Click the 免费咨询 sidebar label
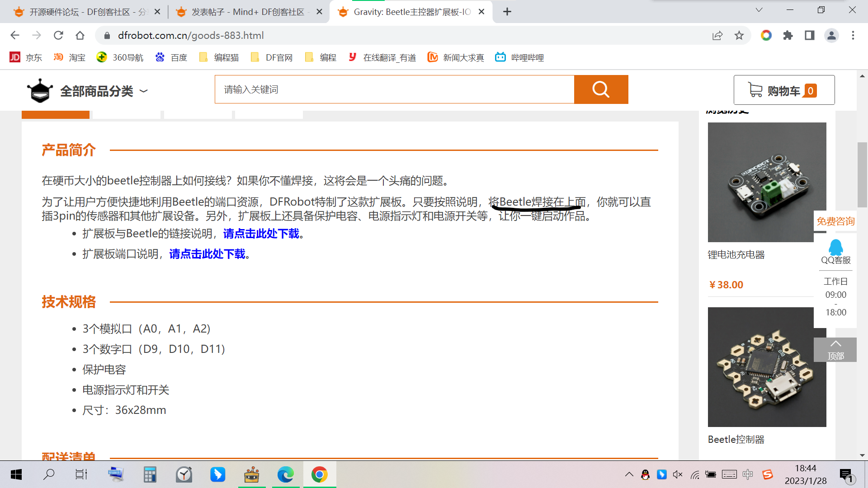Screen dimensions: 868x488 pos(835,221)
